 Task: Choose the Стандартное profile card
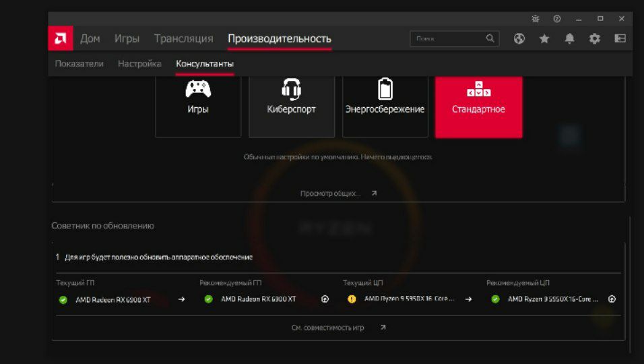478,107
